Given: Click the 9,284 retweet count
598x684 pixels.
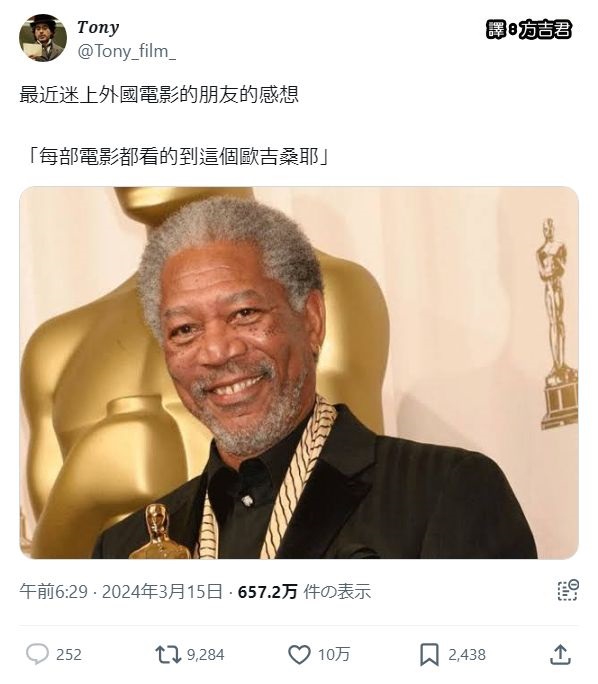Looking at the screenshot, I should 205,654.
